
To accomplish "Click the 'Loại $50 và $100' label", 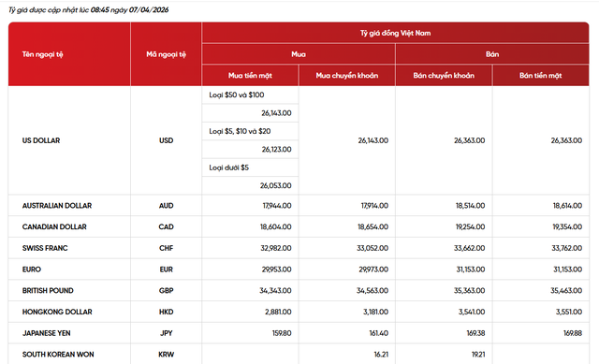I will pyautogui.click(x=237, y=95).
